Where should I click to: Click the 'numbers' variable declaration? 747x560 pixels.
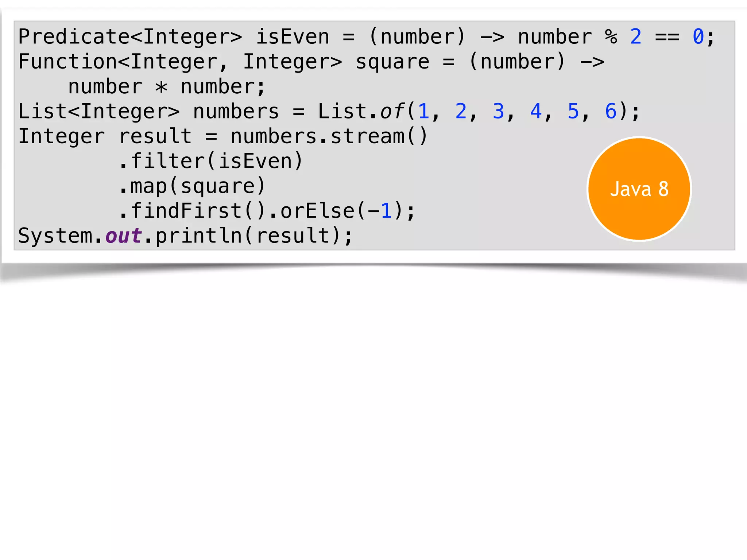(x=236, y=111)
